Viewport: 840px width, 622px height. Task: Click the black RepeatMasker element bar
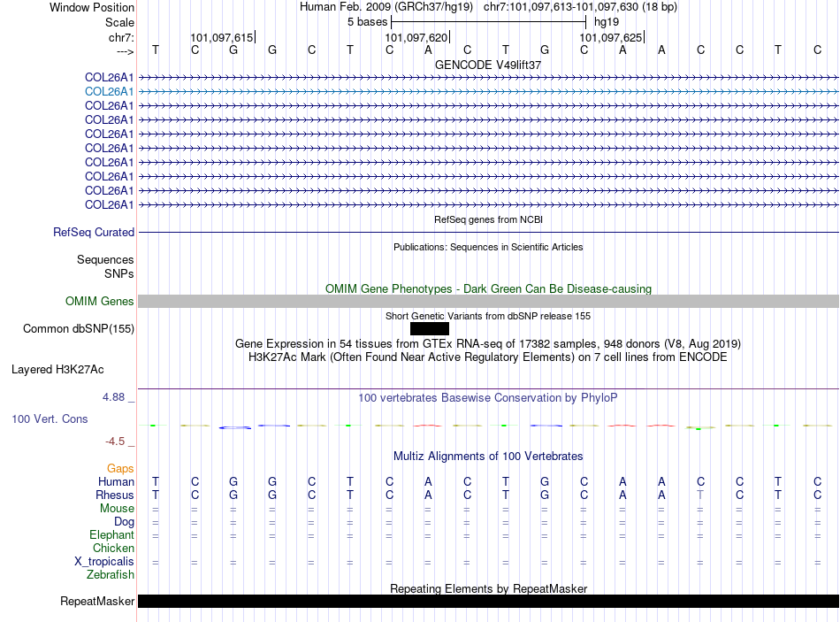coord(488,601)
